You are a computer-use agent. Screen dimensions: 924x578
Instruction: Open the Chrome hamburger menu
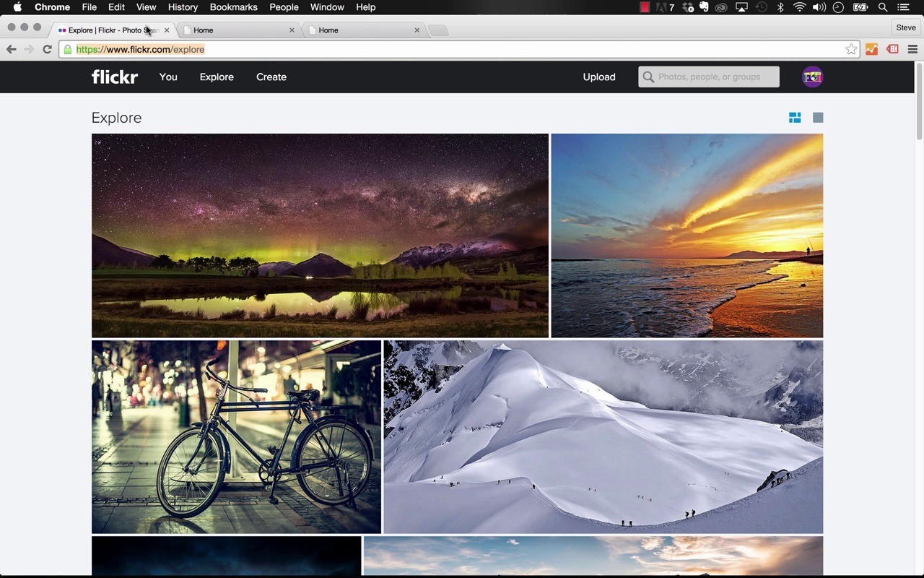[912, 49]
